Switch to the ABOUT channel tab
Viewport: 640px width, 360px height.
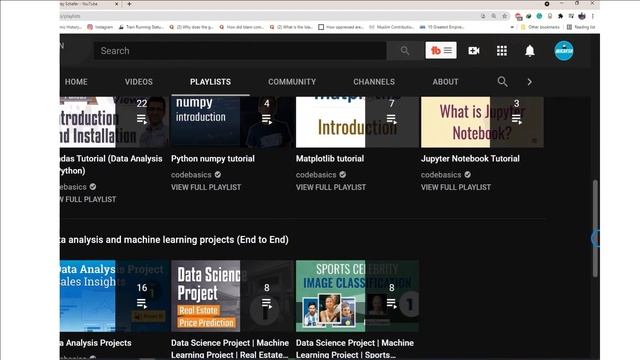pyautogui.click(x=445, y=82)
